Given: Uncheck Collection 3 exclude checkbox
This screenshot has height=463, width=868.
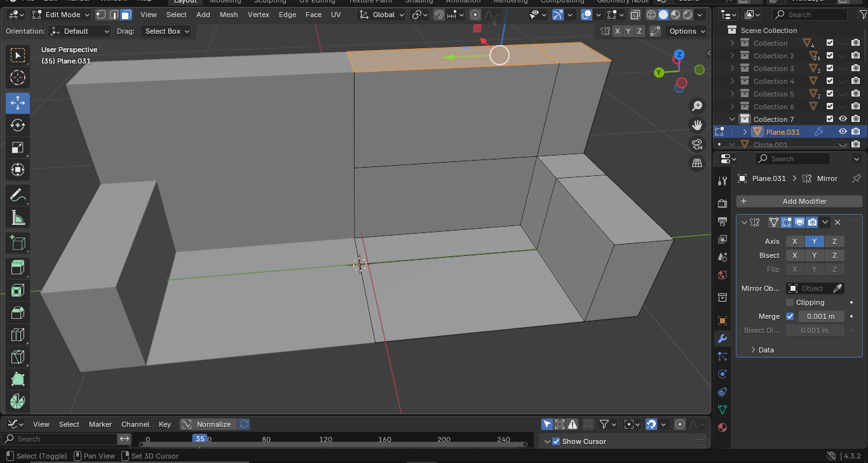Looking at the screenshot, I should [829, 69].
